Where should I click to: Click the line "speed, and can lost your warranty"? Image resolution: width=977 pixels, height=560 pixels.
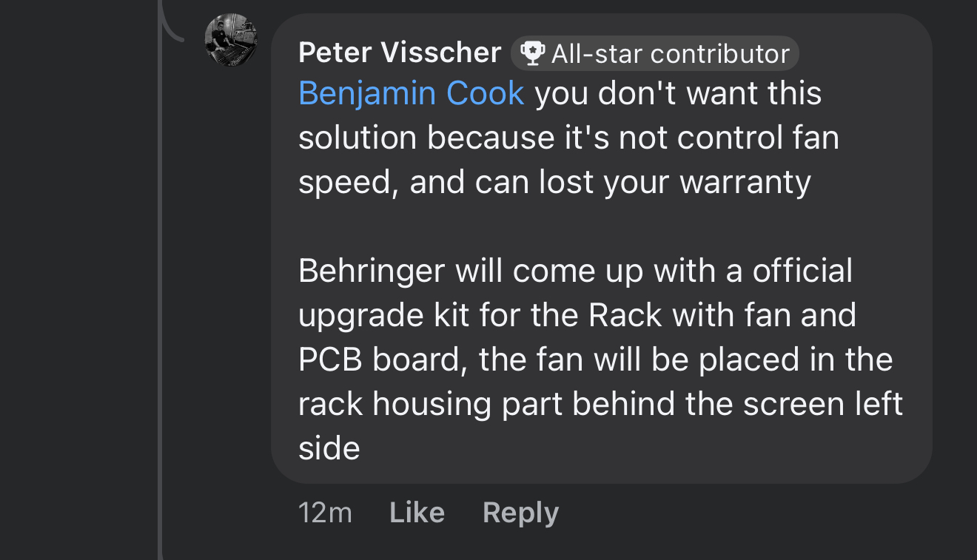(x=554, y=182)
